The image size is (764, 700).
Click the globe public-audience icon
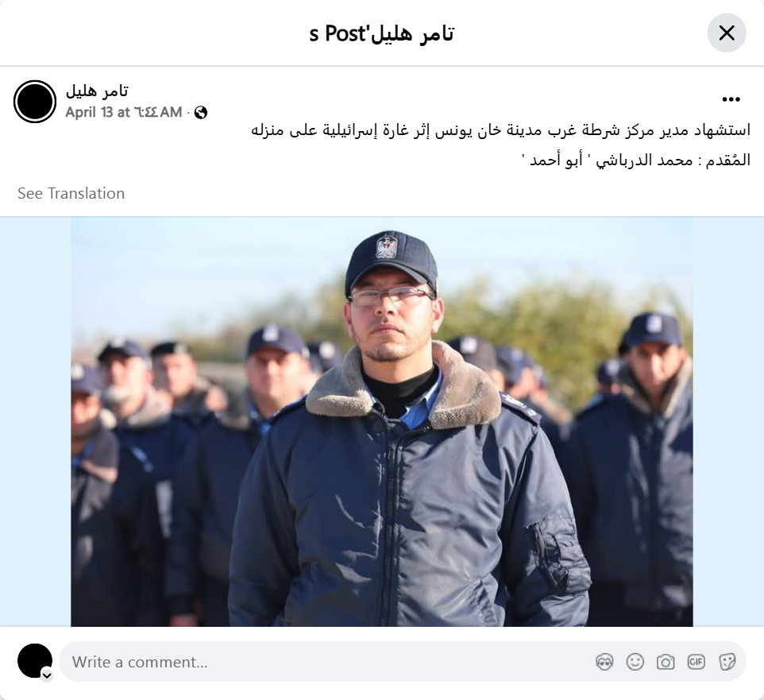pyautogui.click(x=201, y=113)
